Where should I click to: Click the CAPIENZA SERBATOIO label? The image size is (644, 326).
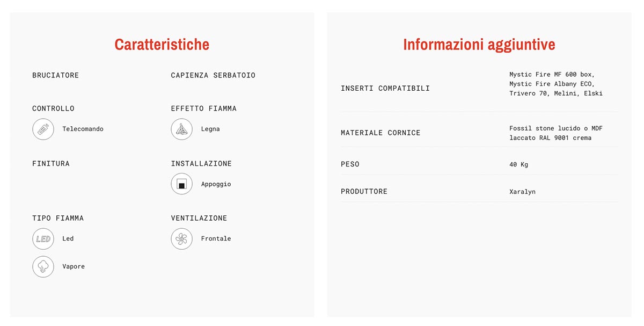point(213,75)
